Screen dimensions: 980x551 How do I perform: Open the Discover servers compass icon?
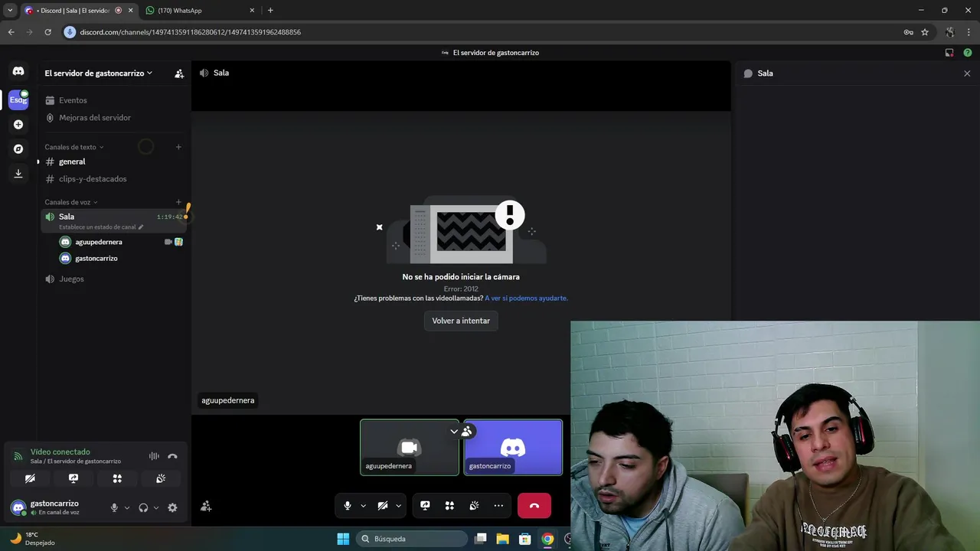click(x=18, y=148)
